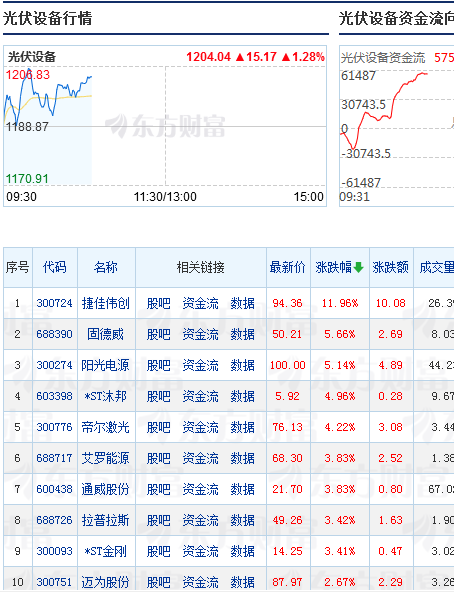Viewport: 454px width, 596px height.
Task: Open 捷佳伟创 stock name link
Action: (106, 303)
